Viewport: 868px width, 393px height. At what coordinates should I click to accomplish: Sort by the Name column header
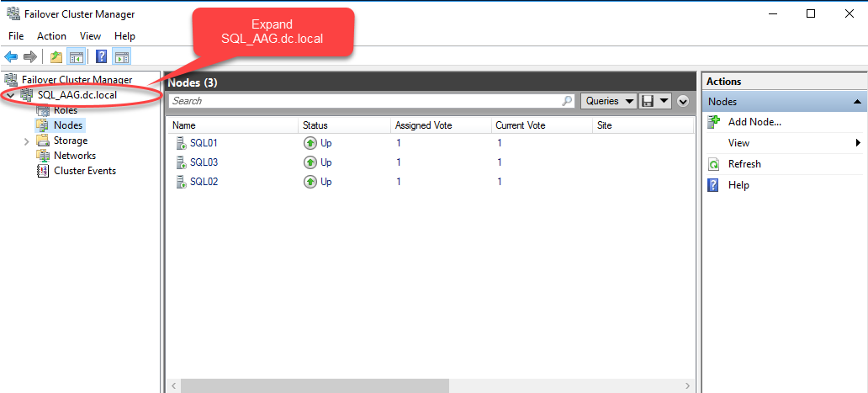(x=232, y=125)
